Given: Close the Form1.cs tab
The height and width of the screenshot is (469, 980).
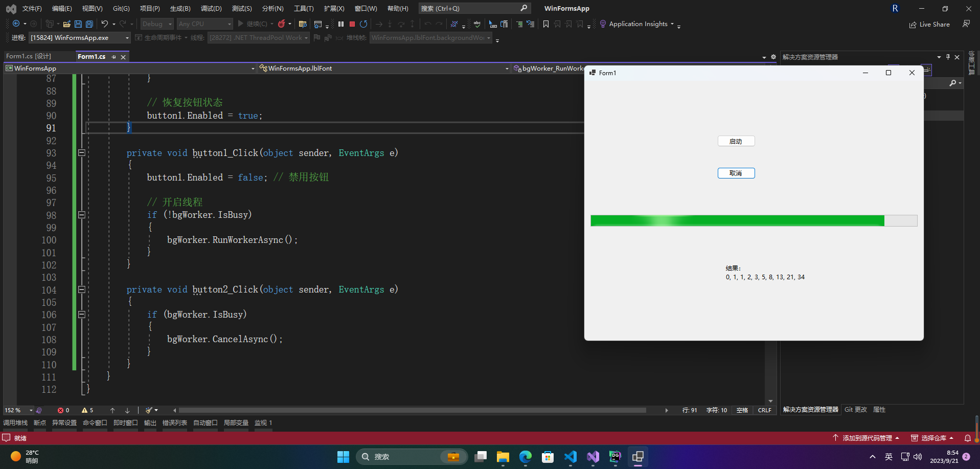Looking at the screenshot, I should [123, 57].
